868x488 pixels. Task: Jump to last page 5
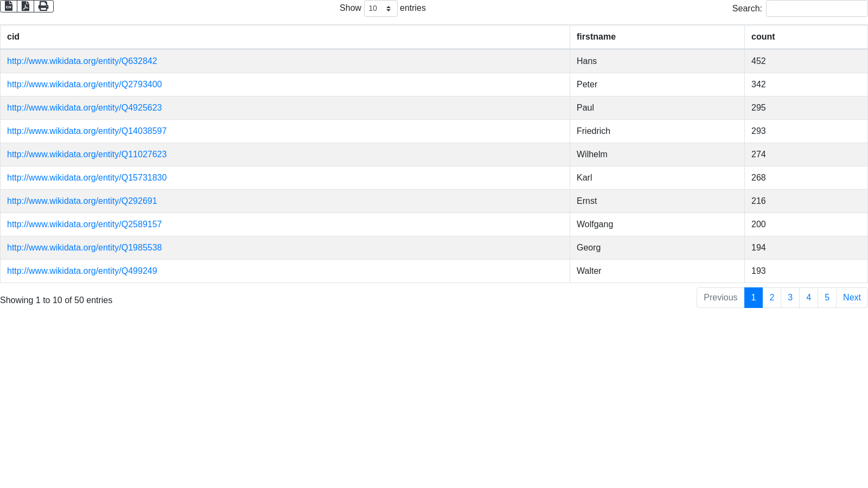827,298
